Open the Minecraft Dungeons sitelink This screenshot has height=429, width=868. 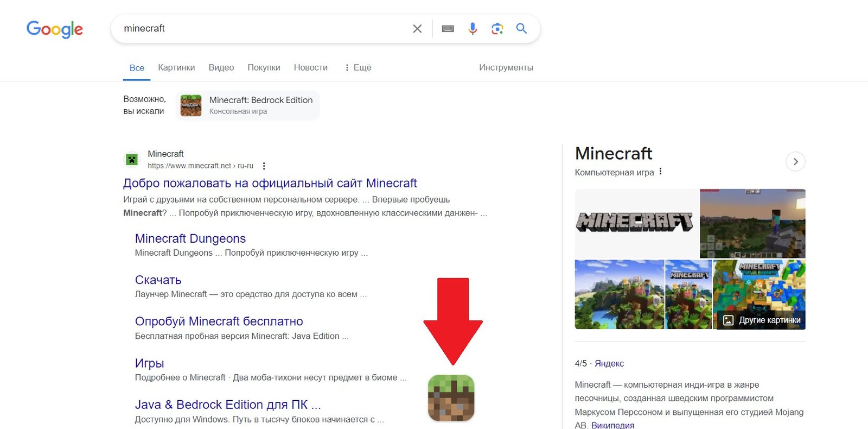click(190, 238)
